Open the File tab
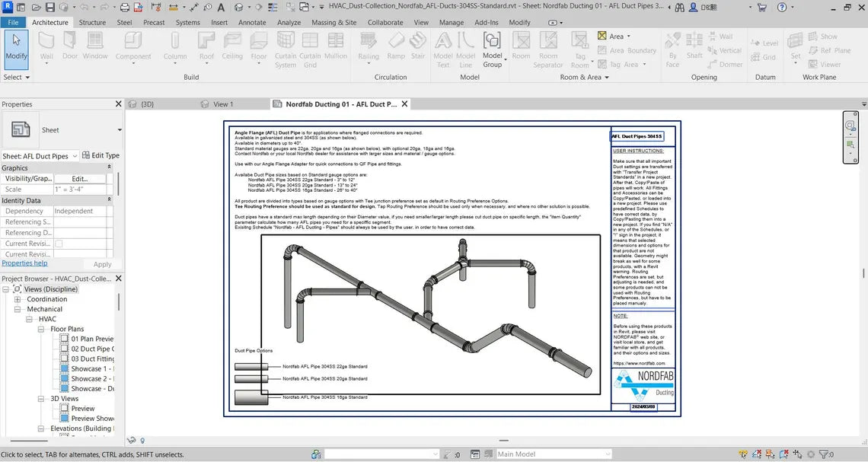 click(x=13, y=23)
